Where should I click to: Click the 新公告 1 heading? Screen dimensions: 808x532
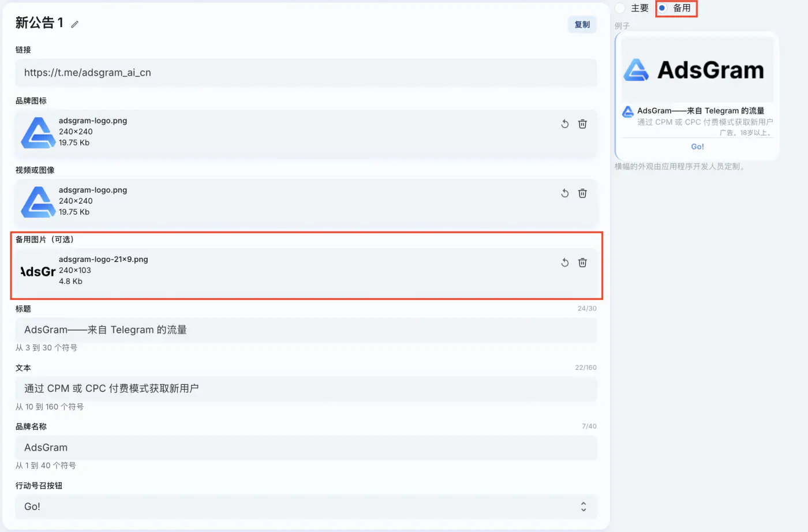tap(39, 23)
